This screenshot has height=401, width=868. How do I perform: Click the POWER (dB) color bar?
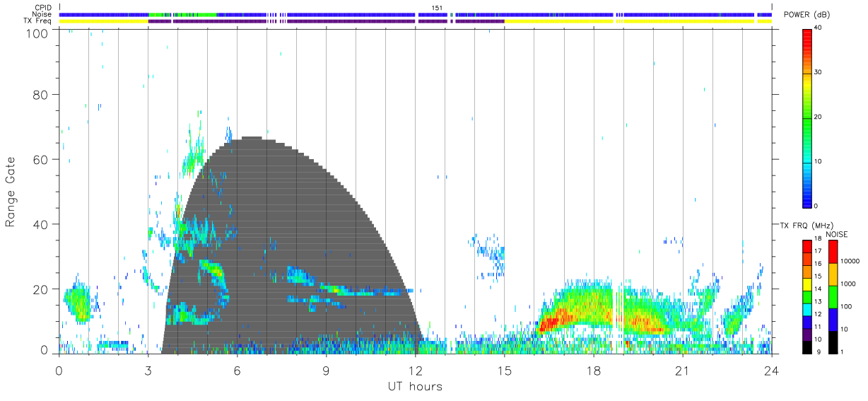(x=807, y=117)
